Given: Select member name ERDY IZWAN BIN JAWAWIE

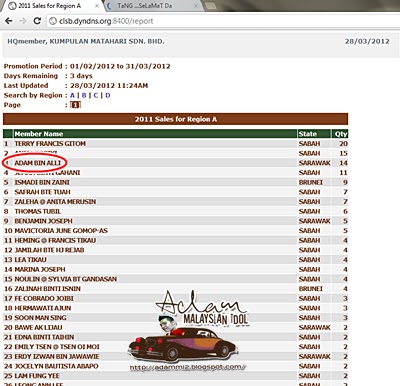Looking at the screenshot, I should click(57, 356).
